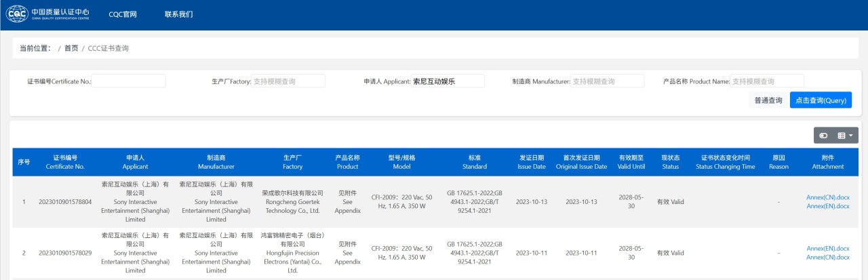Open Annex(CN).docx in row 1
Screen dimensions: 868x280
tap(827, 197)
